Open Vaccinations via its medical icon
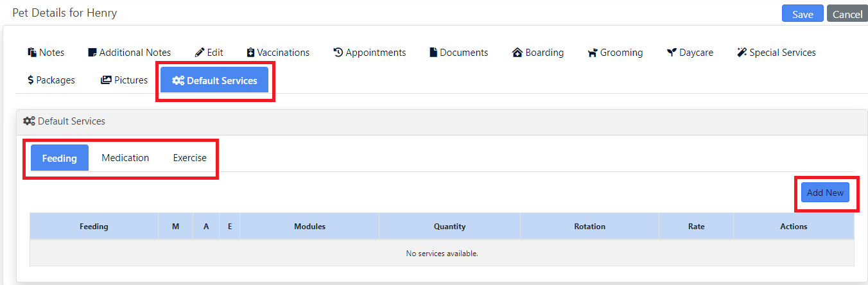The width and height of the screenshot is (868, 285). point(251,53)
